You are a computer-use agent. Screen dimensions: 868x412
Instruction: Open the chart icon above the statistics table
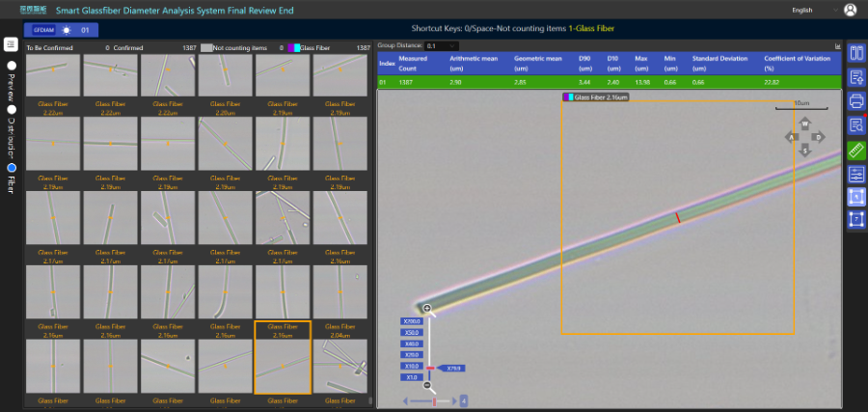coord(837,45)
